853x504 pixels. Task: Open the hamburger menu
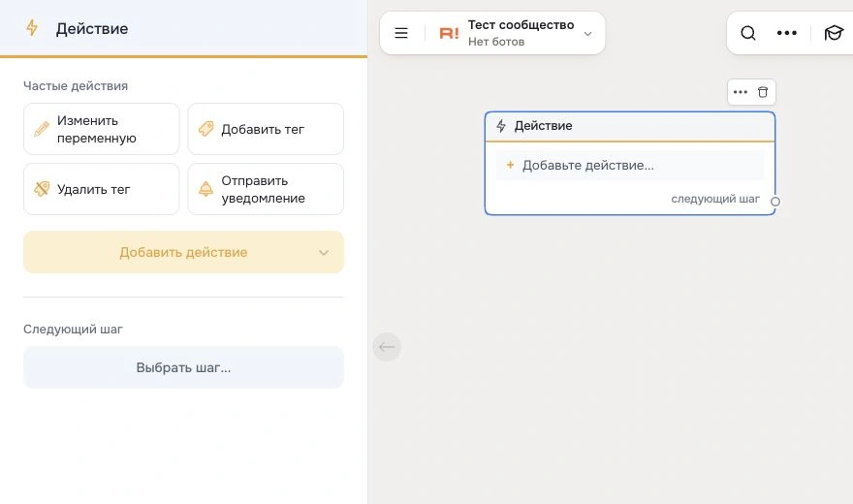pyautogui.click(x=401, y=33)
